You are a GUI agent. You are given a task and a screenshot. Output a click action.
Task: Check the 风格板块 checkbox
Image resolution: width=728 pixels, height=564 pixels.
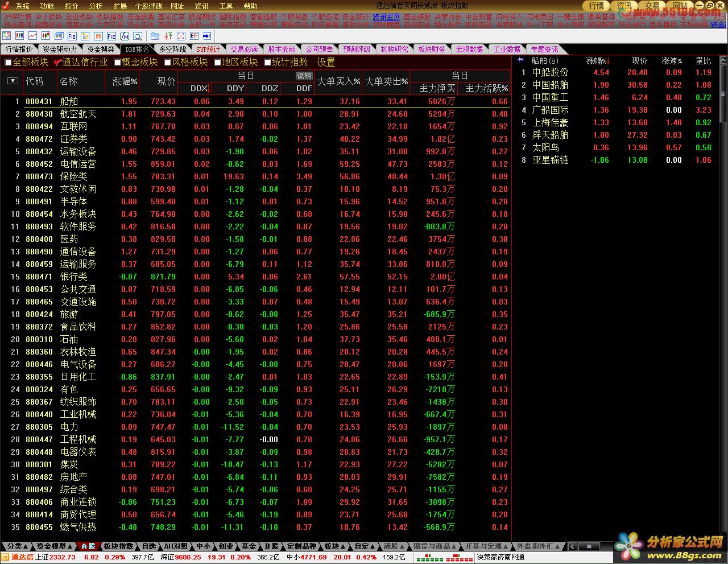(168, 62)
